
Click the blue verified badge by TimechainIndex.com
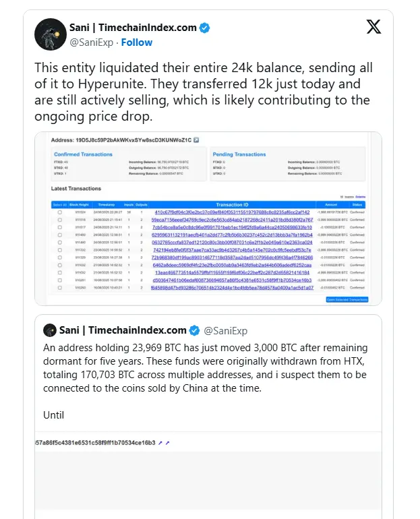pos(205,28)
